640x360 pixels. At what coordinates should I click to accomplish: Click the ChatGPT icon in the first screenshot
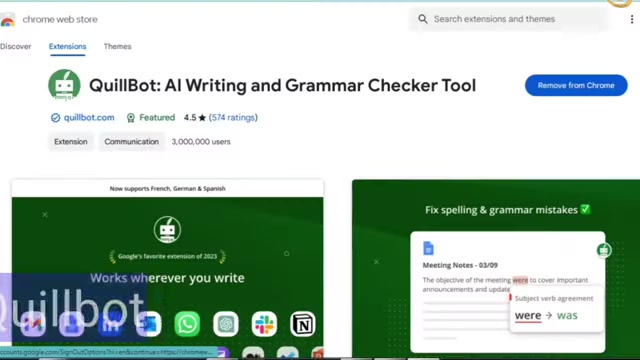point(226,324)
